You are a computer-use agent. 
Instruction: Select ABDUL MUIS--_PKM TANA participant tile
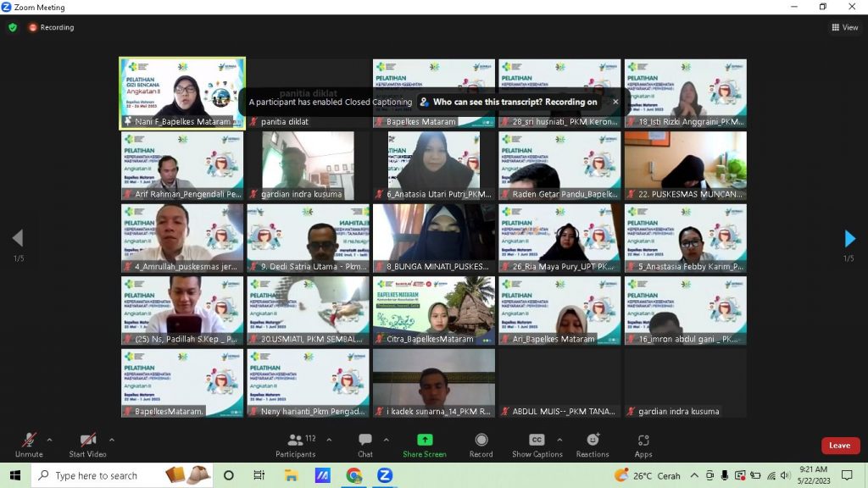559,383
